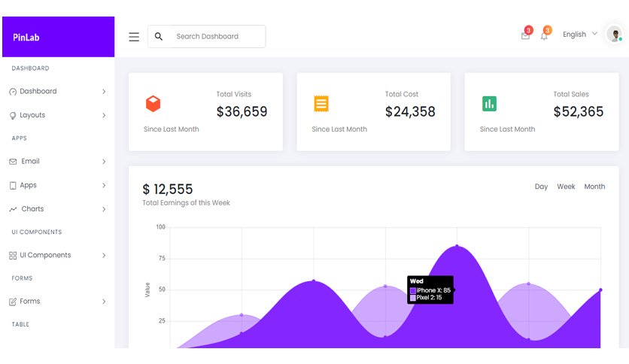
Task: Click the Wednesday peak data point on chart
Action: [457, 246]
